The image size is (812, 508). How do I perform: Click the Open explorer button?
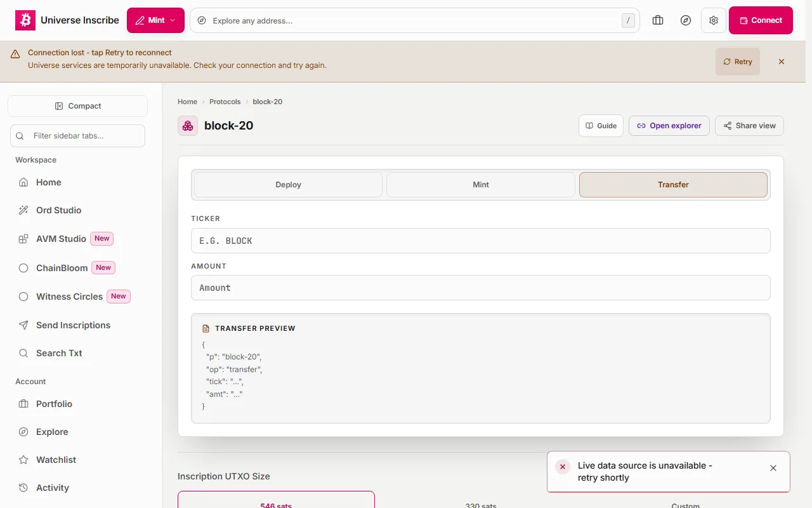[x=669, y=126]
